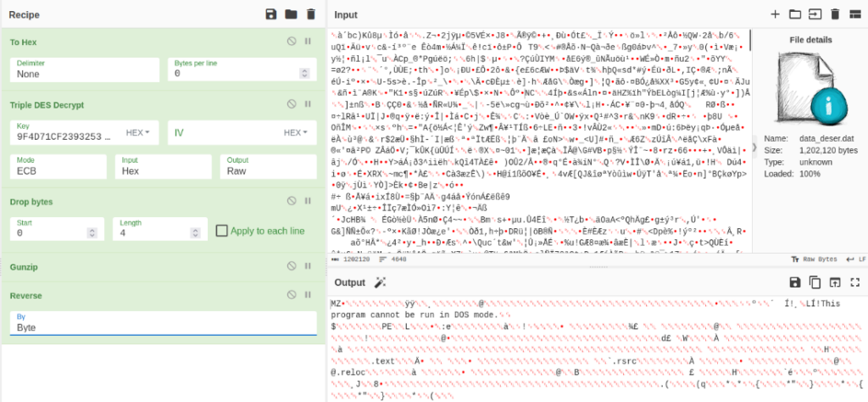Click the Output magic wand icon
Image resolution: width=868 pixels, height=402 pixels.
(x=381, y=282)
